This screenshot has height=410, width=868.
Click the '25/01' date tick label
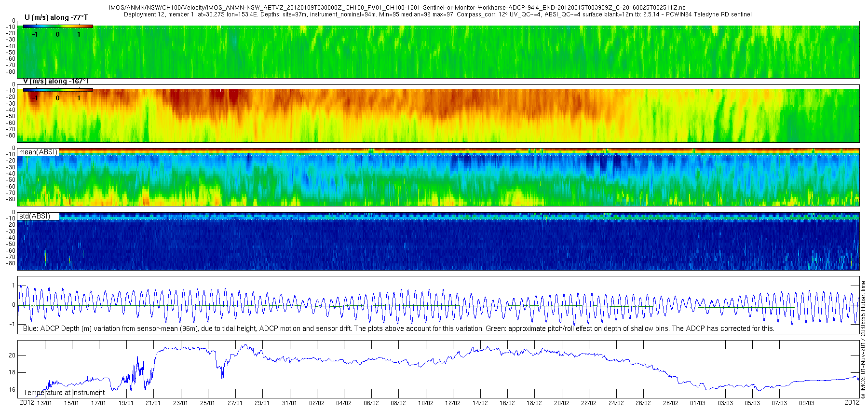pos(208,403)
